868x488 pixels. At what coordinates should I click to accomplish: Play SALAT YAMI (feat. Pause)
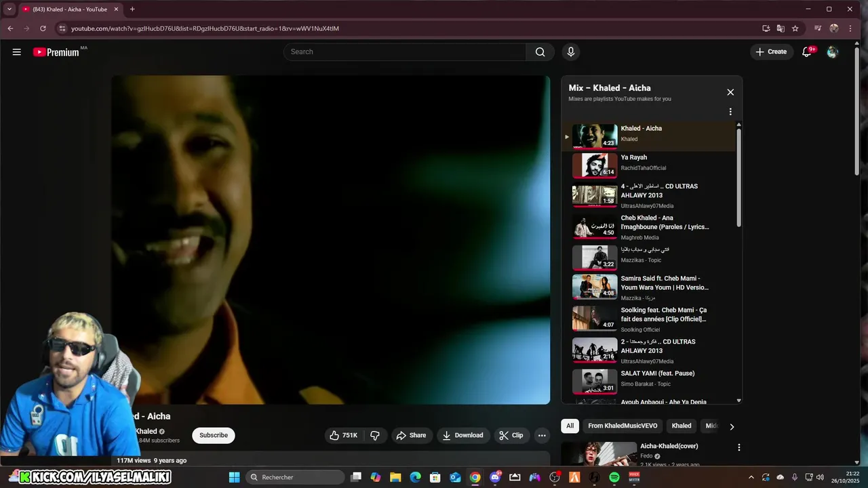649,381
